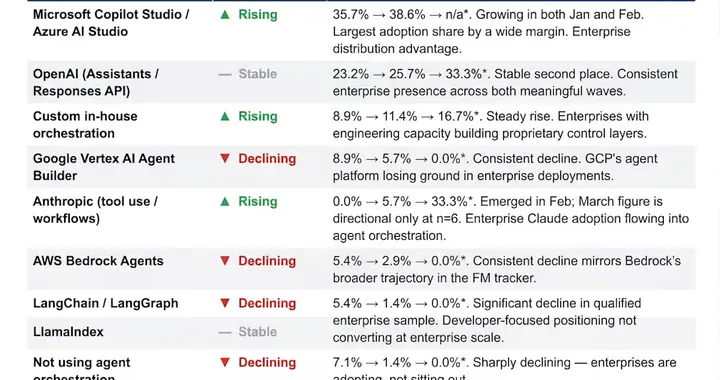Click the LlamaIndex row label

click(68, 332)
